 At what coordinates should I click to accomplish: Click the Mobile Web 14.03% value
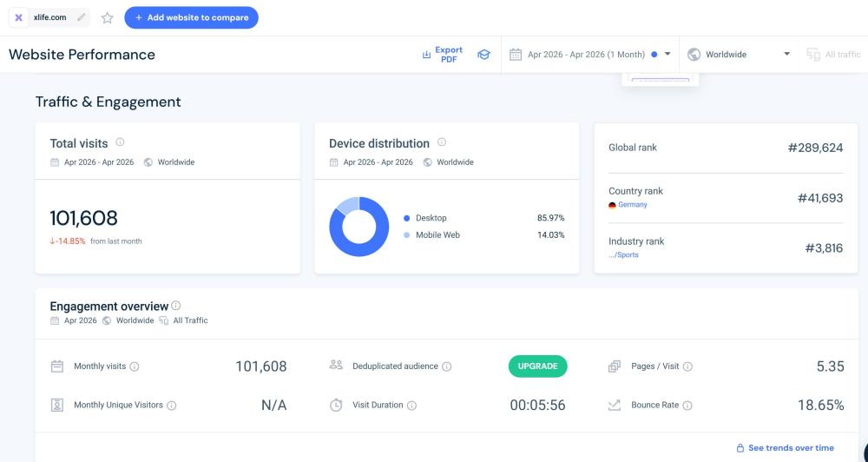pyautogui.click(x=551, y=234)
